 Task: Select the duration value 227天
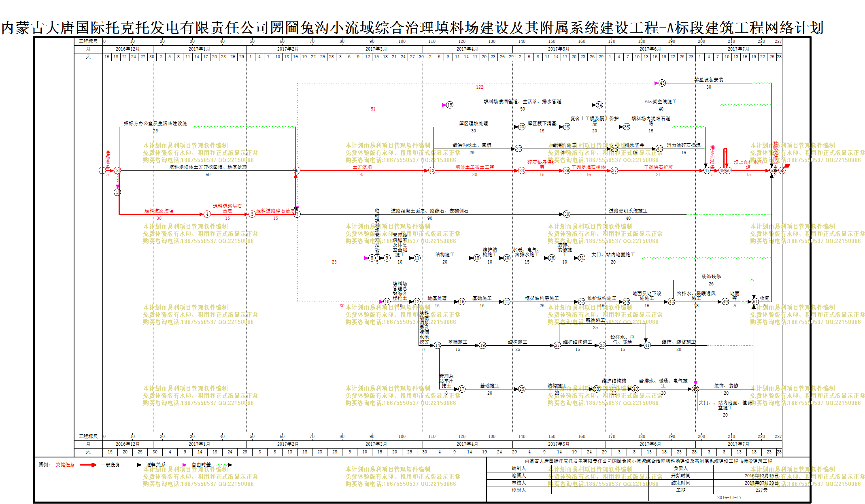(x=761, y=490)
